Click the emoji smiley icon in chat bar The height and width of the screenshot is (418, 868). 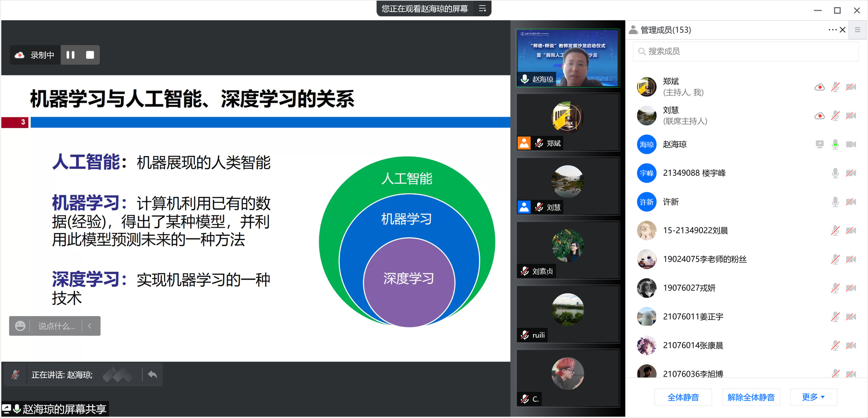pyautogui.click(x=20, y=326)
